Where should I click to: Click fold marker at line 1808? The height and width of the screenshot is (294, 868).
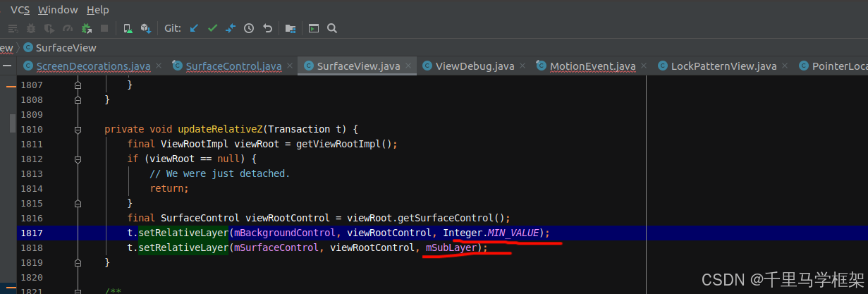coord(78,99)
